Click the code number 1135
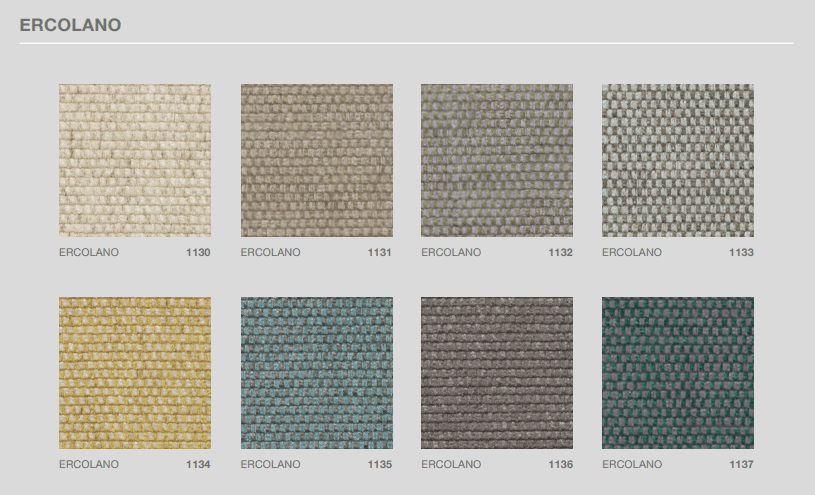The width and height of the screenshot is (815, 495). pos(379,465)
